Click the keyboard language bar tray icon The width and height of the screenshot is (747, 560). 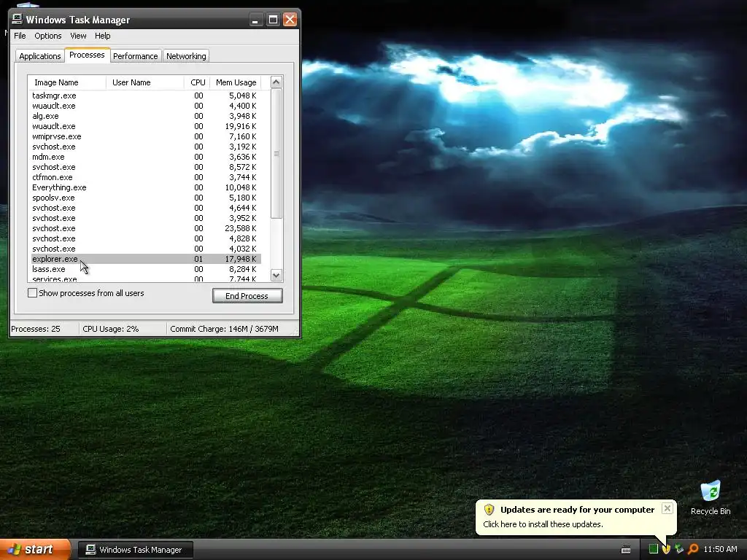click(x=626, y=550)
